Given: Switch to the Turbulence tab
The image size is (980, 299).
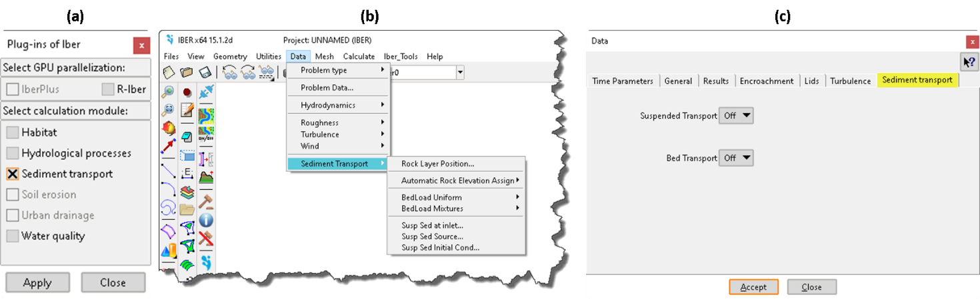Looking at the screenshot, I should [850, 81].
